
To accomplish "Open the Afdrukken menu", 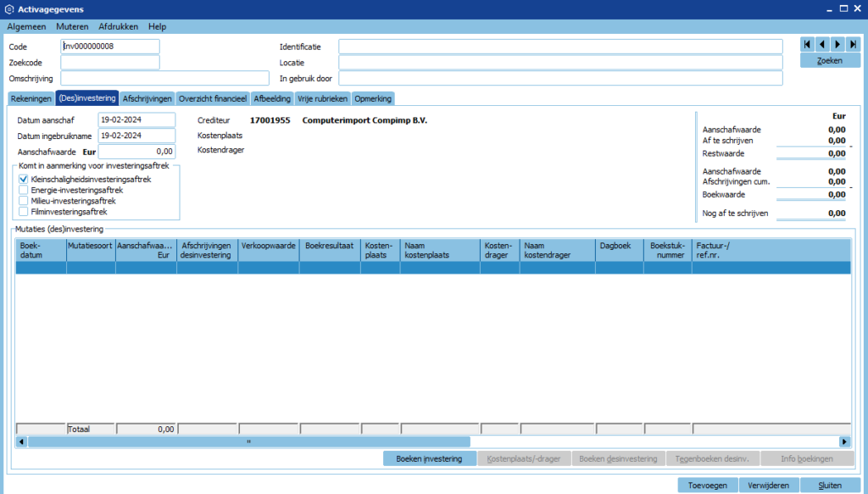I will click(x=119, y=26).
